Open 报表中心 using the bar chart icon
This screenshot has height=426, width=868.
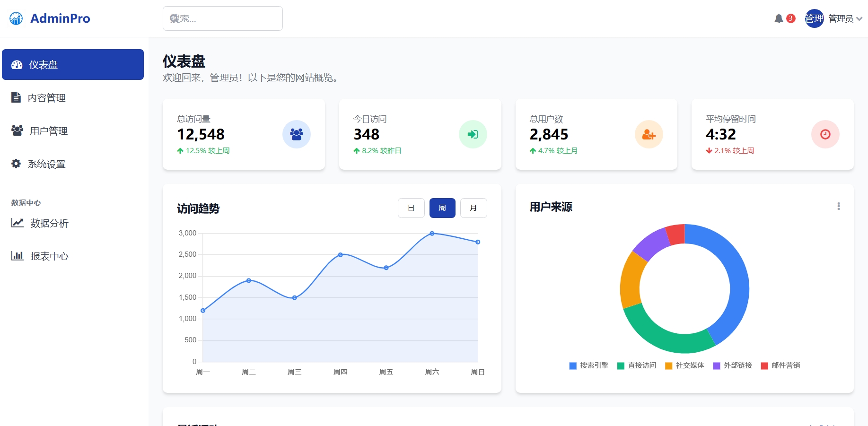17,256
